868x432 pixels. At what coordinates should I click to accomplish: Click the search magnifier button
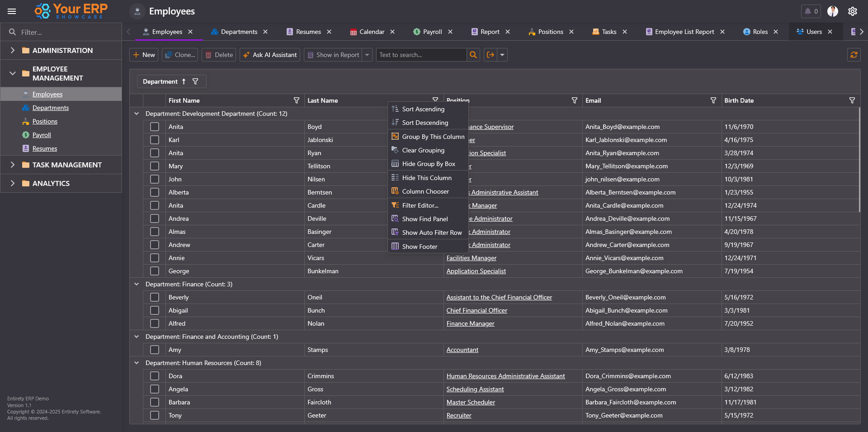click(x=473, y=55)
